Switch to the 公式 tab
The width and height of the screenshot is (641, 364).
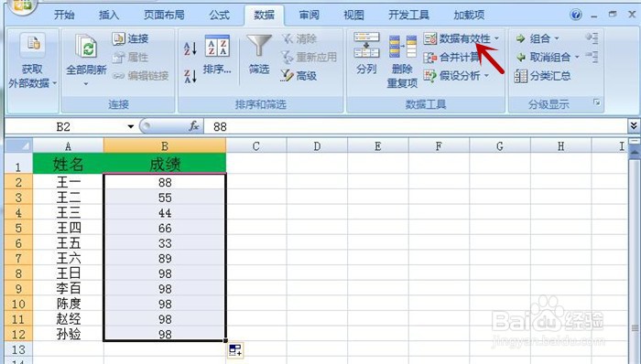[219, 16]
